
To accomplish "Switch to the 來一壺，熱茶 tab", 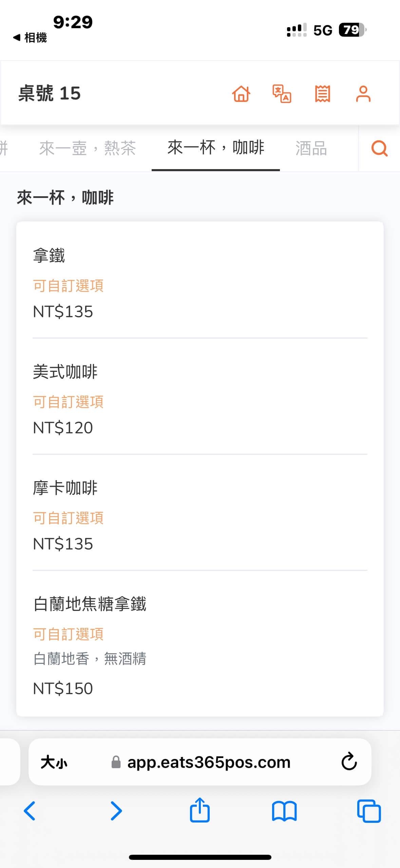I will [88, 148].
